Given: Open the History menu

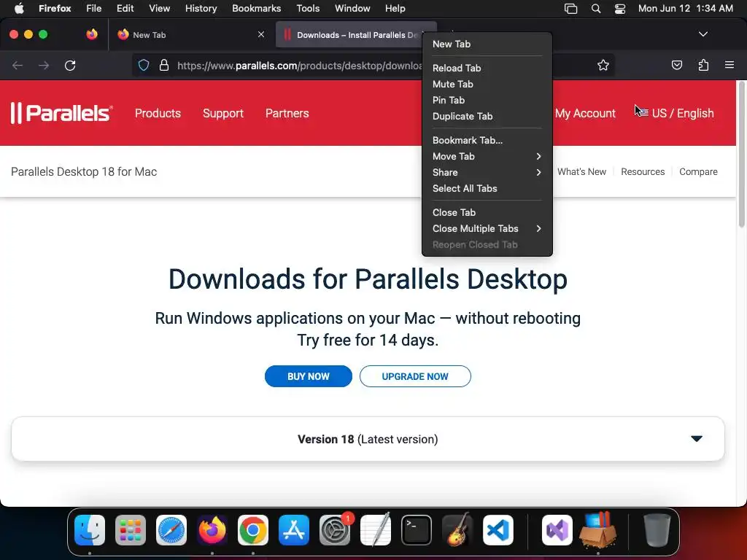Looking at the screenshot, I should tap(201, 9).
